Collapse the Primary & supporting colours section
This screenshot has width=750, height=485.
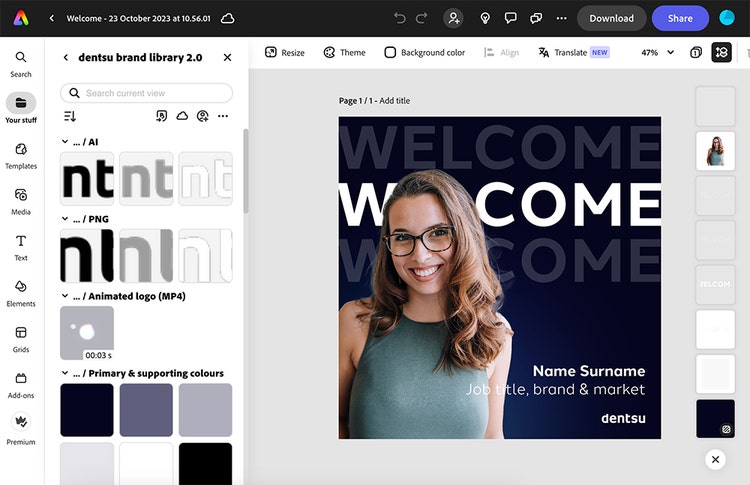pyautogui.click(x=65, y=373)
